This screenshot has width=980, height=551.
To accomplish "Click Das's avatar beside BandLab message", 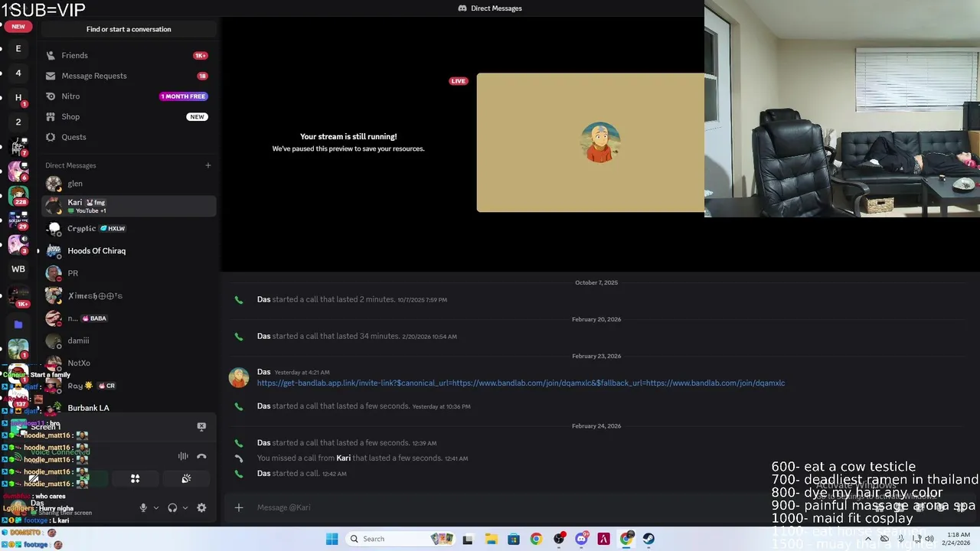I will coord(239,377).
